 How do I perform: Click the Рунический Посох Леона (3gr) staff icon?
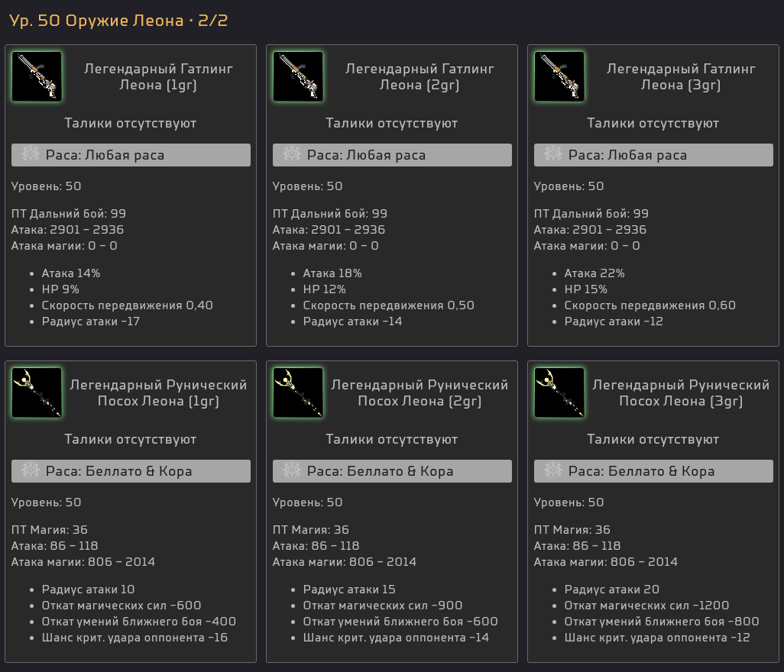tap(559, 393)
